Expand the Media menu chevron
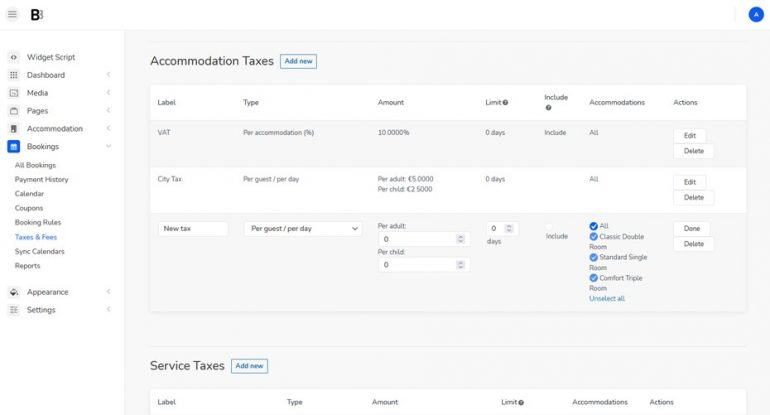 pyautogui.click(x=109, y=92)
